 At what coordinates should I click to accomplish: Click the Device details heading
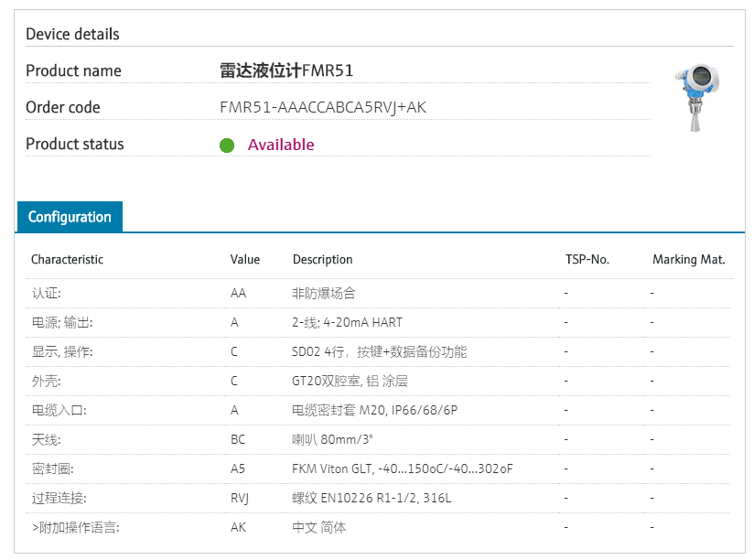tap(72, 34)
